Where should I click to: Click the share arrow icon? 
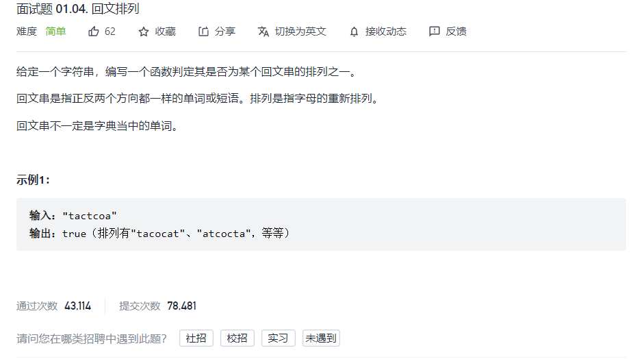point(203,32)
